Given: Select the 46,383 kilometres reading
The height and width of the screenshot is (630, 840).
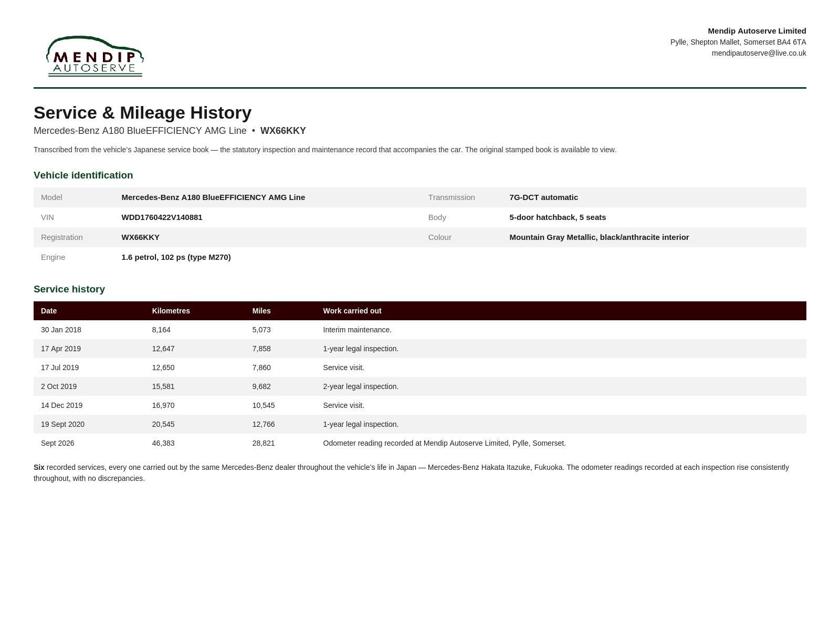Looking at the screenshot, I should (163, 443).
